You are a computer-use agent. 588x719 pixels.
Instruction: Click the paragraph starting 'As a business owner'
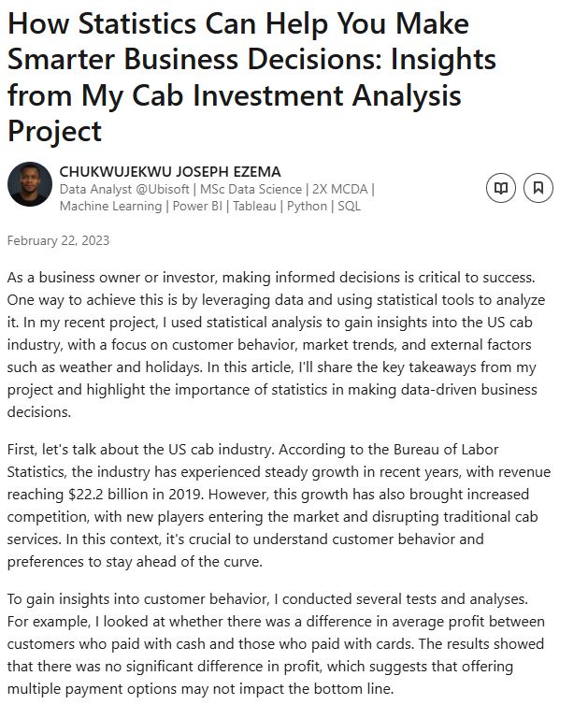(x=277, y=344)
